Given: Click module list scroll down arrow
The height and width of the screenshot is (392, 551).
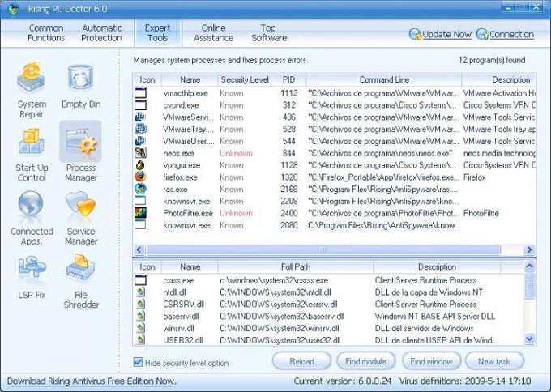Looking at the screenshot, I should tap(529, 339).
